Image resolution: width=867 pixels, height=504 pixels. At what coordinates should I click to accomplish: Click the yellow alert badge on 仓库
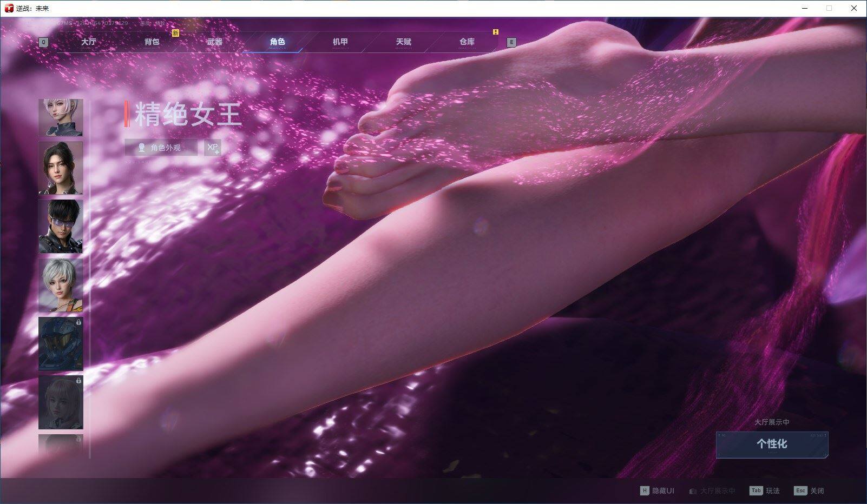(x=496, y=32)
